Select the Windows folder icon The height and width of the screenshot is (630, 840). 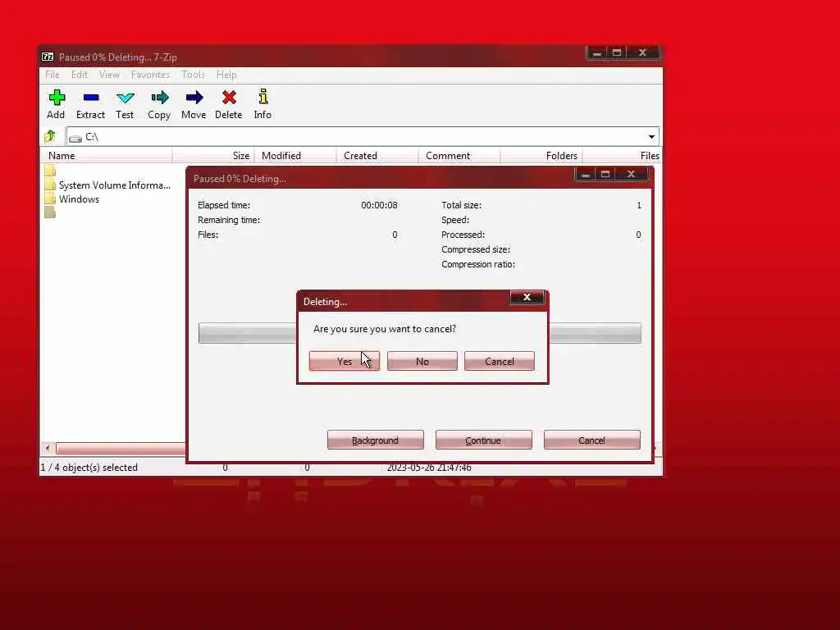(x=50, y=199)
